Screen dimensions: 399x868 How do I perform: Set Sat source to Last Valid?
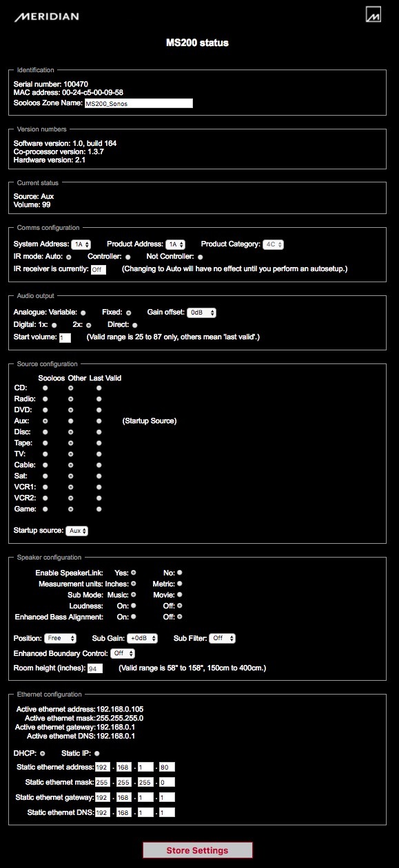point(99,476)
